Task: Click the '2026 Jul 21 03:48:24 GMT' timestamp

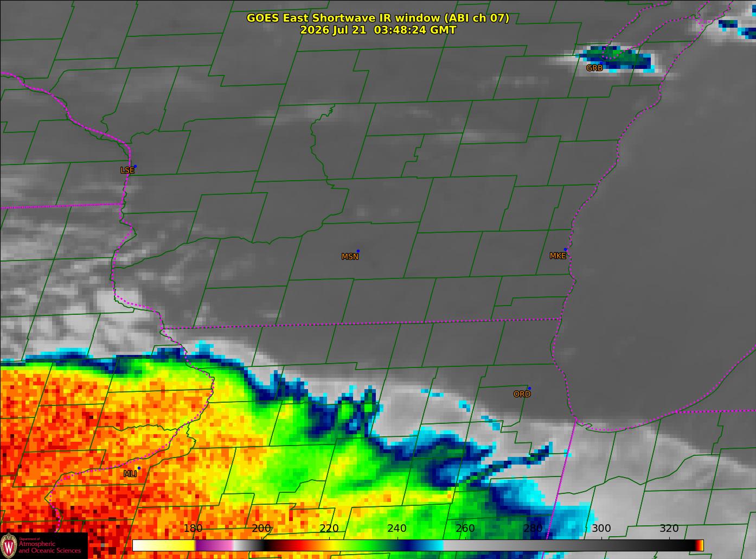Action: (378, 30)
